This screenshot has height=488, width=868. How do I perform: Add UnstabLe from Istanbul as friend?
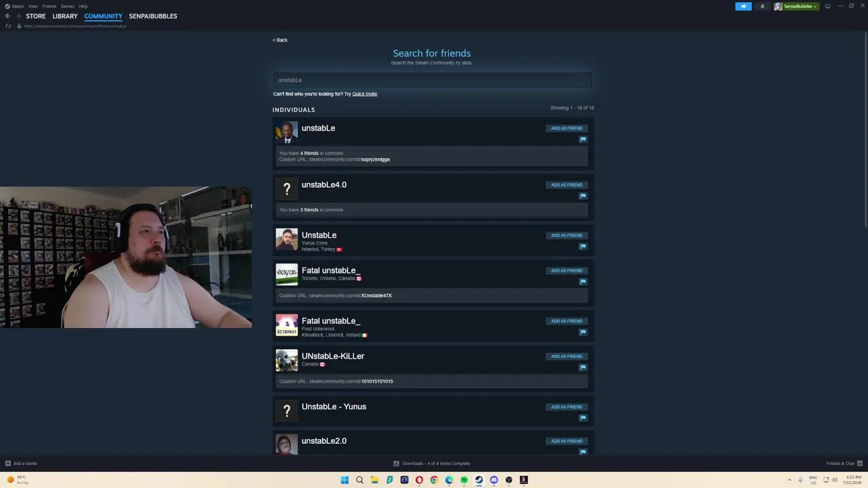point(566,235)
